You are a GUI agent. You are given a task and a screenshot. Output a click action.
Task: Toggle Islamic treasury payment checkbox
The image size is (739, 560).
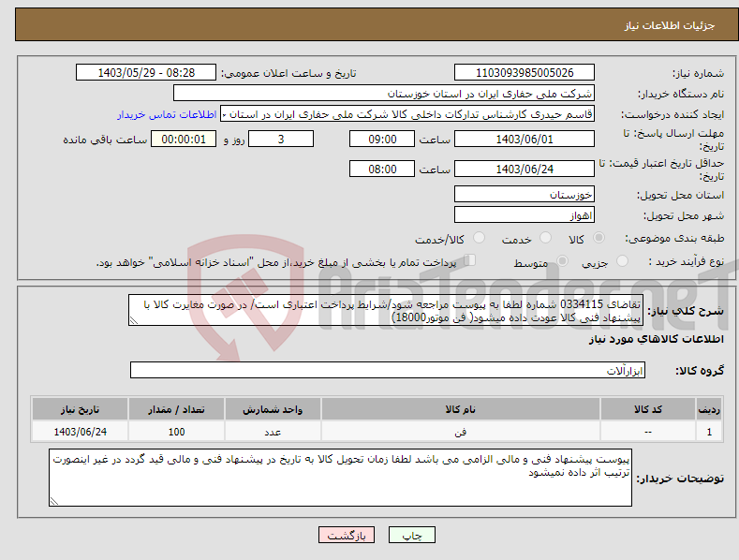470,260
